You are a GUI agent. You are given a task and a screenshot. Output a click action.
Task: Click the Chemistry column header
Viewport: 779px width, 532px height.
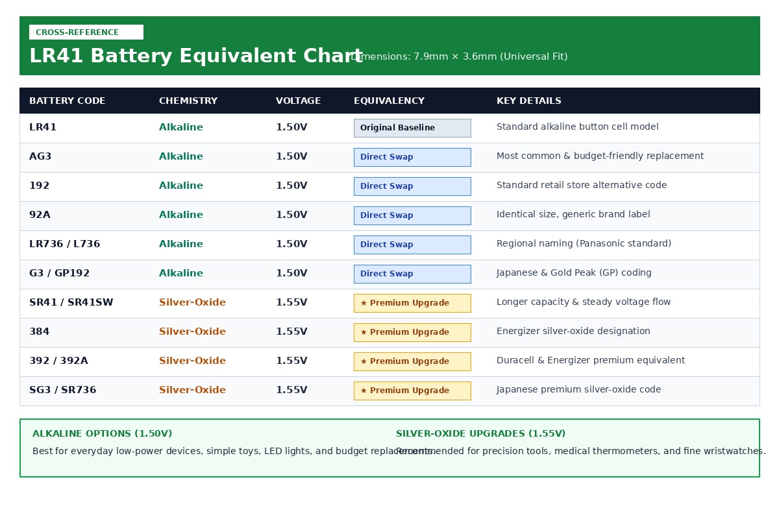click(188, 101)
